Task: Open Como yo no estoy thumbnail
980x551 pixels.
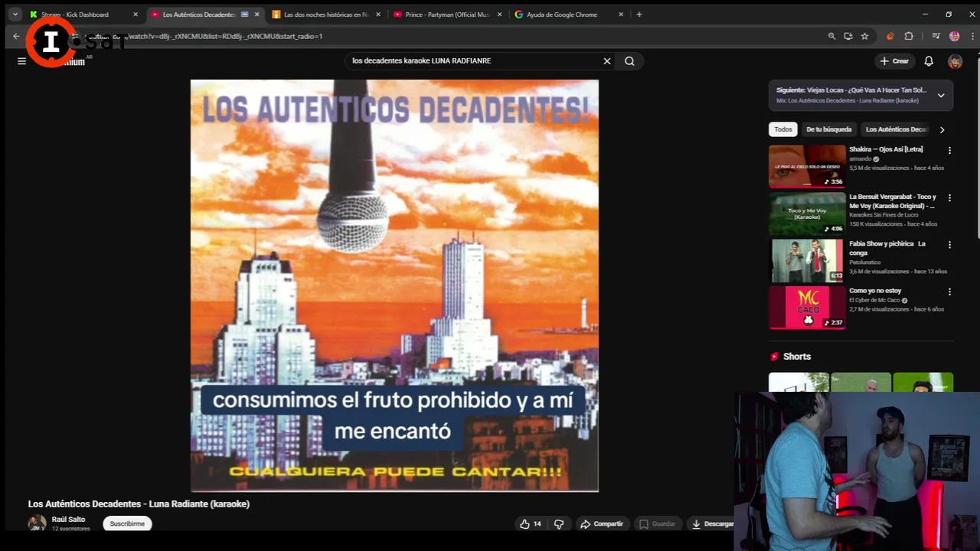Action: point(807,308)
